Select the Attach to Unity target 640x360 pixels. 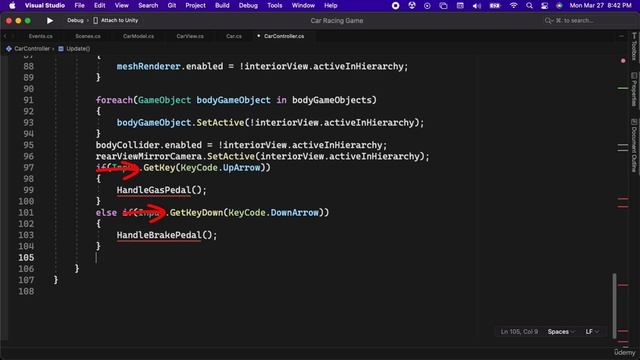pyautogui.click(x=120, y=20)
